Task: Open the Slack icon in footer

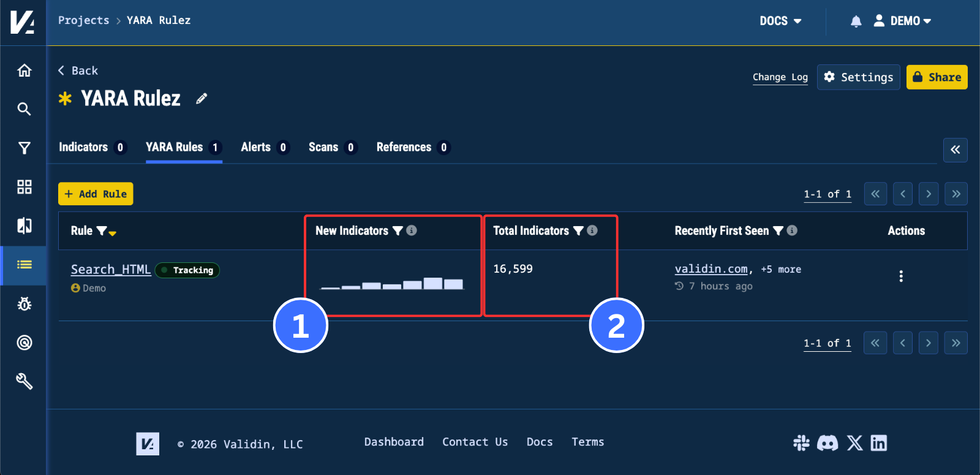Action: tap(801, 443)
